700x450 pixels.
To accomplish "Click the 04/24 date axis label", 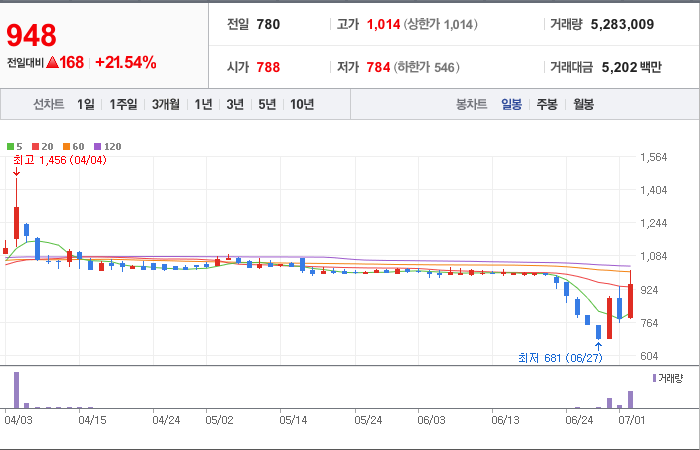I will coord(167,421).
